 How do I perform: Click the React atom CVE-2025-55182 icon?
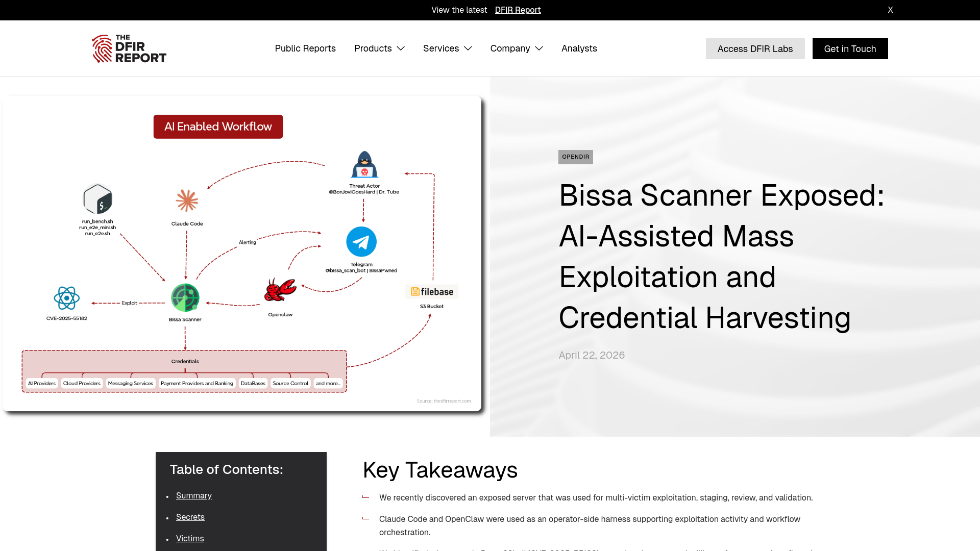pos(66,298)
